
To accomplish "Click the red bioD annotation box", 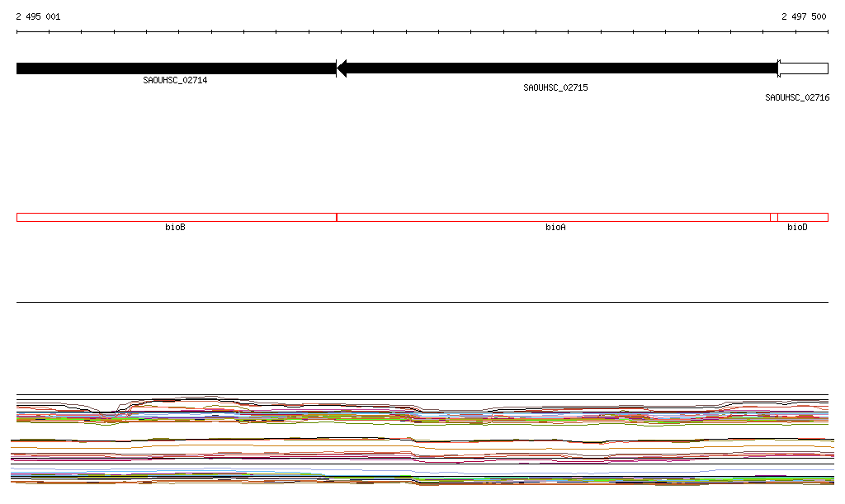I will tap(802, 217).
